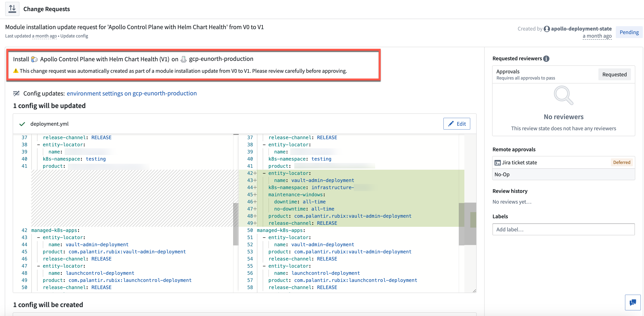Viewport: 644px width, 316px height.
Task: Click left pane line 48 launchcontrol-deployment name
Action: coord(91,273)
